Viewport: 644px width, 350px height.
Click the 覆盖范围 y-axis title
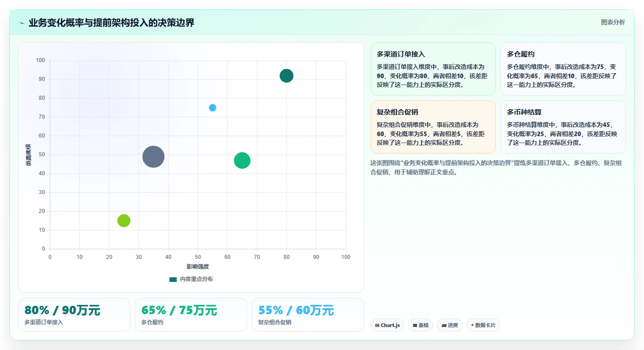(29, 155)
